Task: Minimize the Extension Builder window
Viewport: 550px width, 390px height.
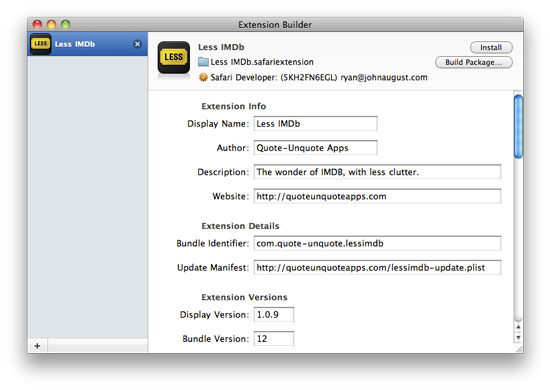Action: pos(52,24)
